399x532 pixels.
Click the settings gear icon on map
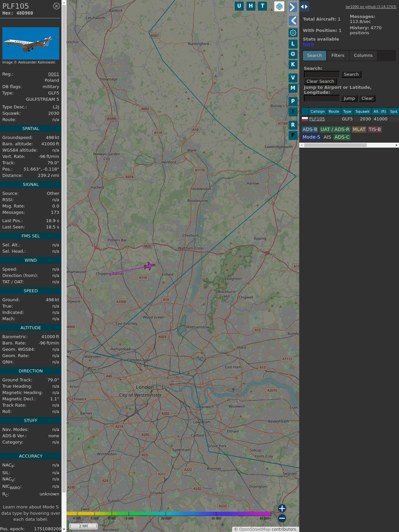point(293,33)
